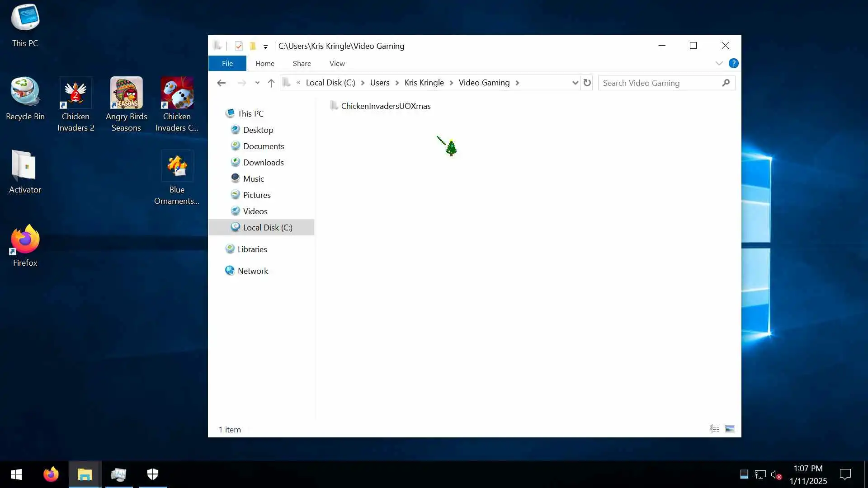Screen dimensions: 868x488
Task: Click the refresh button beside address bar
Action: (587, 83)
